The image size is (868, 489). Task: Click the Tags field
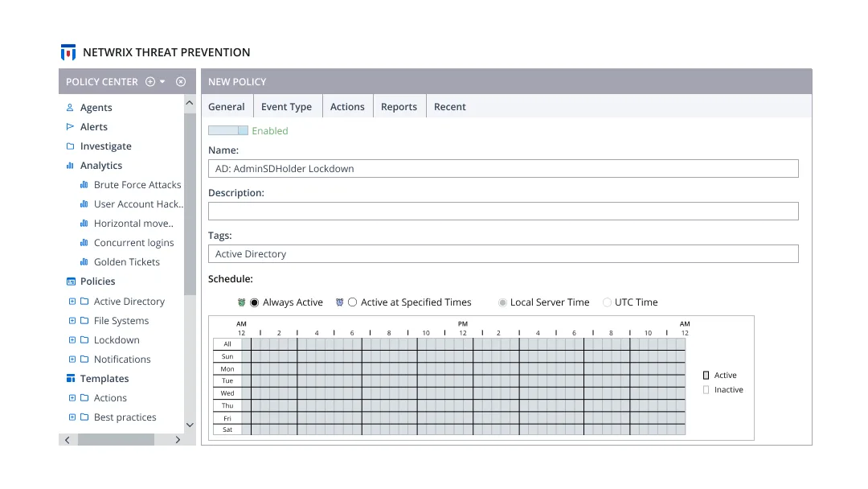tap(503, 253)
